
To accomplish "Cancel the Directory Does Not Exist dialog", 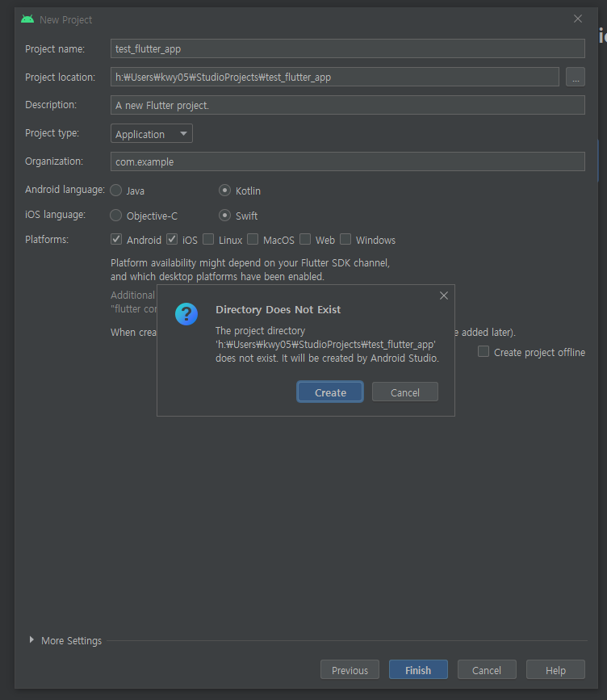I will 405,392.
